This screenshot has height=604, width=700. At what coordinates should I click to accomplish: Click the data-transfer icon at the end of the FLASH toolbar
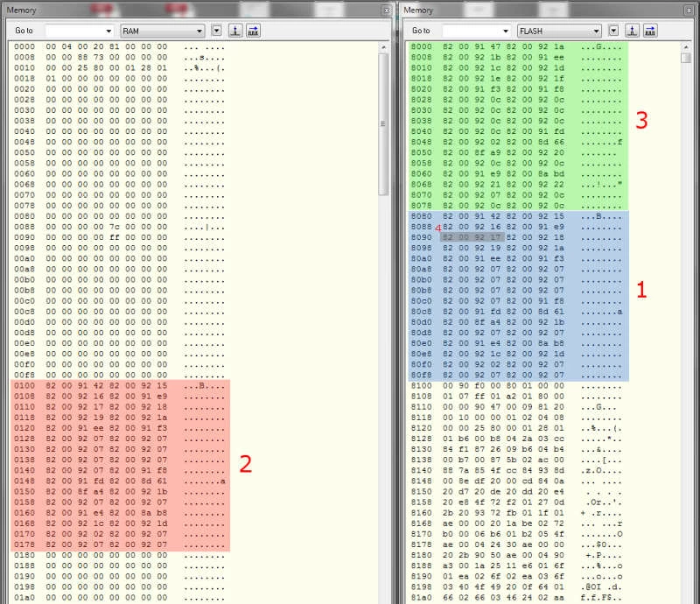(x=650, y=31)
